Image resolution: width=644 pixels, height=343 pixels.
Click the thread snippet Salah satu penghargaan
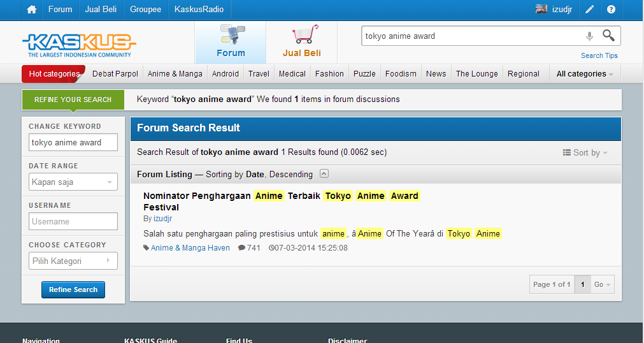coord(322,233)
